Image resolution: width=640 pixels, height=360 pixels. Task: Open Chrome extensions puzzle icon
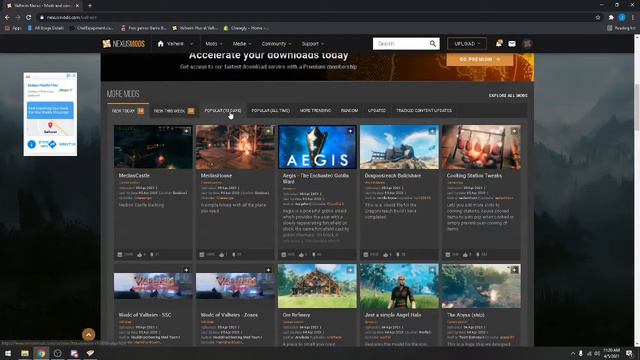(611, 17)
